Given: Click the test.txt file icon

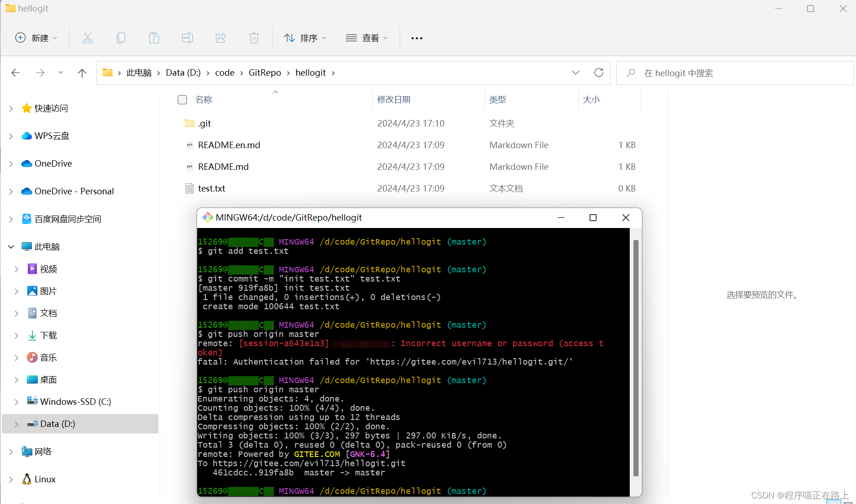Looking at the screenshot, I should tap(189, 188).
